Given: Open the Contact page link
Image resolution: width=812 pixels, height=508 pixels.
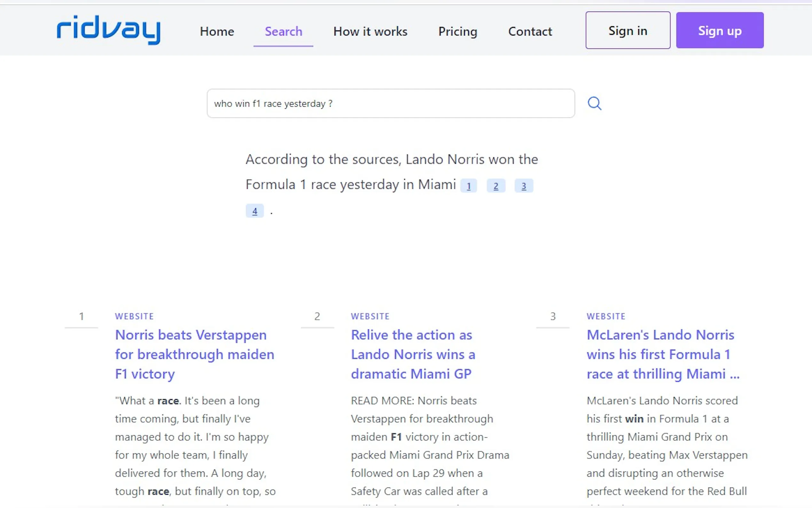Looking at the screenshot, I should (530, 32).
